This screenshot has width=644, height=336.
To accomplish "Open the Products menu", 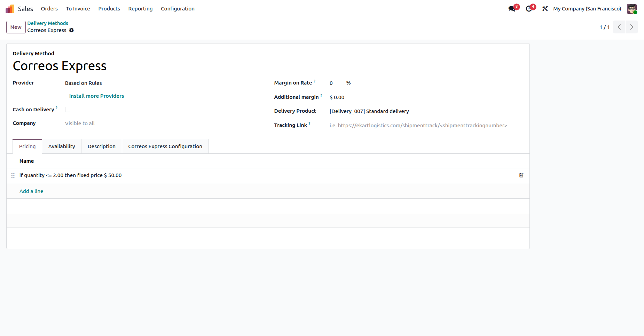I will tap(109, 9).
